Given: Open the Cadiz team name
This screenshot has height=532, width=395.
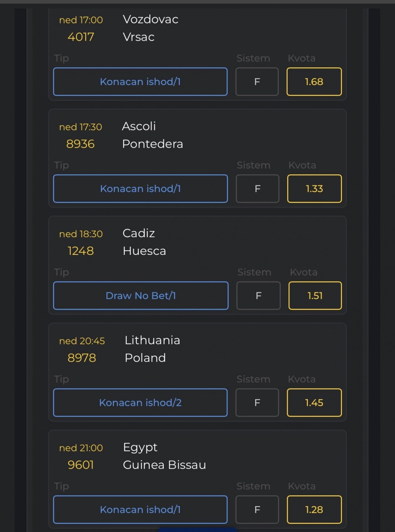Looking at the screenshot, I should (x=139, y=233).
